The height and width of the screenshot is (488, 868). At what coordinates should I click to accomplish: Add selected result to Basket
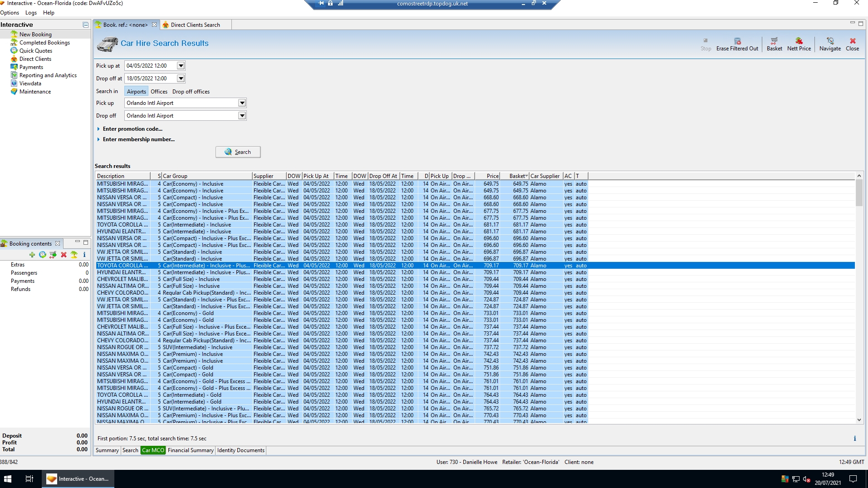coord(774,44)
